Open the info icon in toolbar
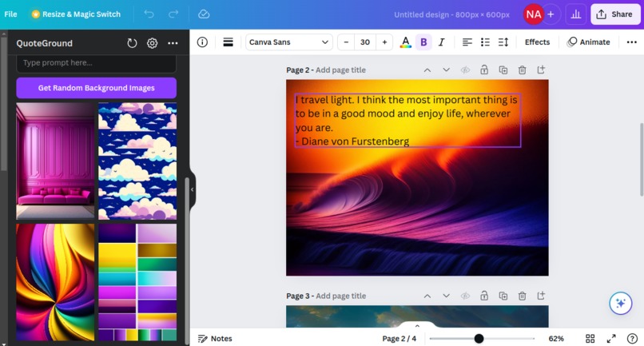644x346 pixels. click(202, 42)
